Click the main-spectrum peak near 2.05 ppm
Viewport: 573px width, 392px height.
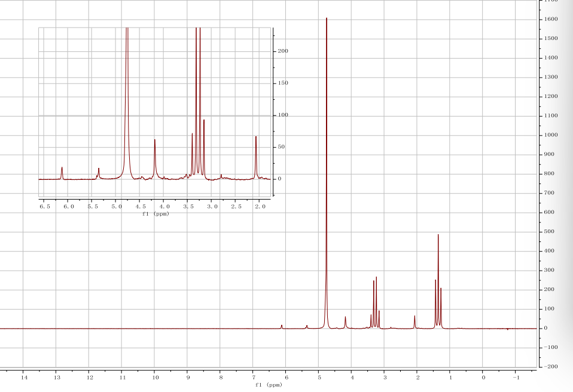pyautogui.click(x=414, y=317)
